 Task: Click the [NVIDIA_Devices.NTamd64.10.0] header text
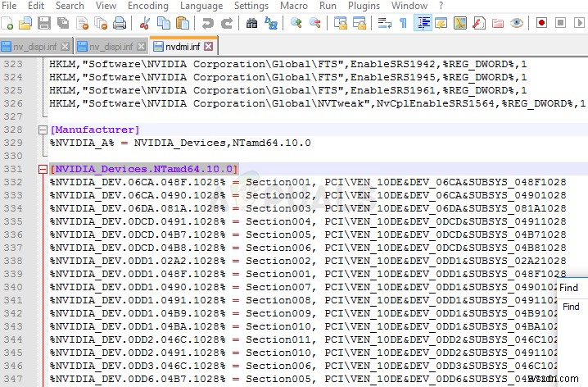point(144,169)
